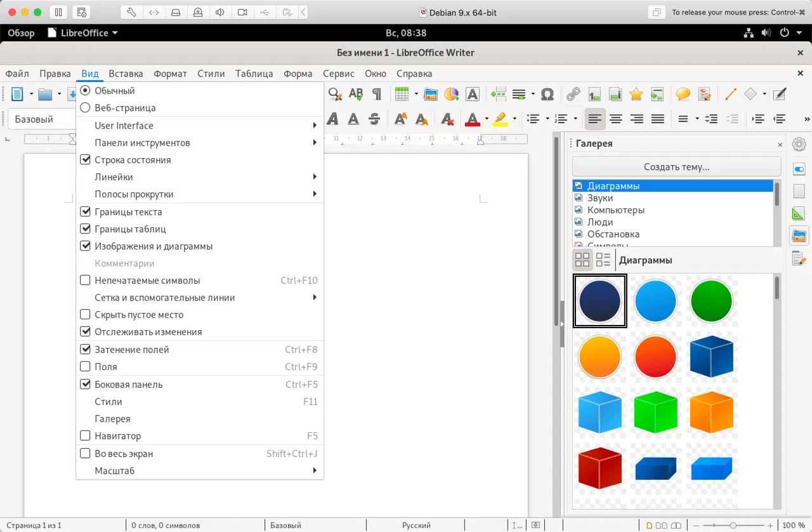Align the paragraph to the right
This screenshot has width=812, height=532.
[637, 119]
